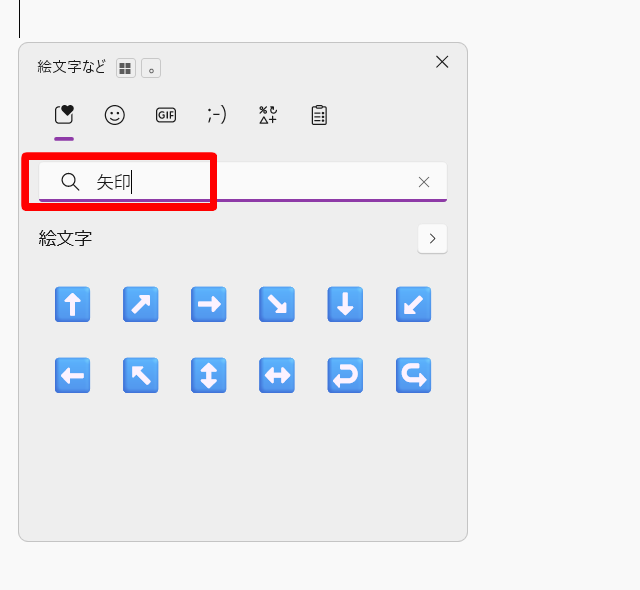640x590 pixels.
Task: Select the up arrow emoji
Action: tap(72, 304)
